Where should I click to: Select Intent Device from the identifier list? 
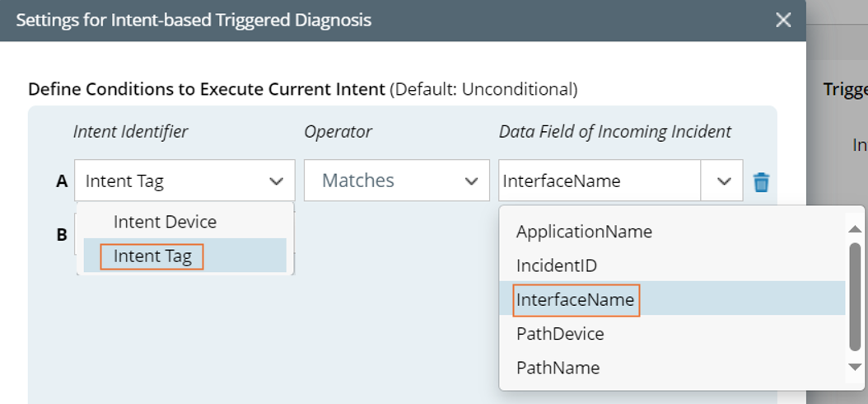coord(165,222)
